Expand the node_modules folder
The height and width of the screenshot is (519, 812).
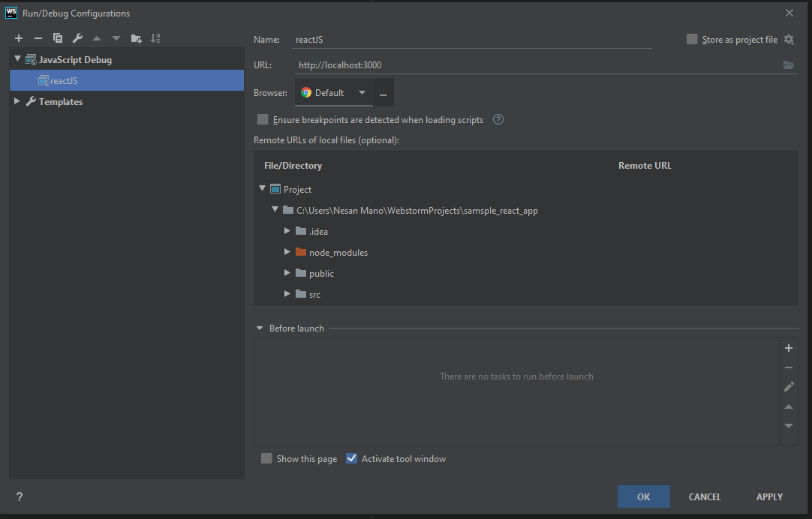[x=287, y=252]
